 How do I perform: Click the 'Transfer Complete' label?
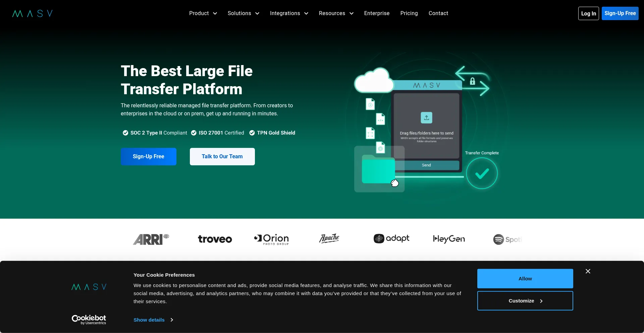tap(482, 153)
